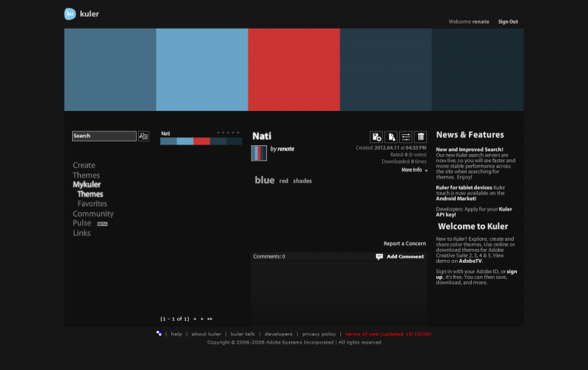Screen dimensions: 588x370
Task: Click the developers footer link
Action: (279, 334)
